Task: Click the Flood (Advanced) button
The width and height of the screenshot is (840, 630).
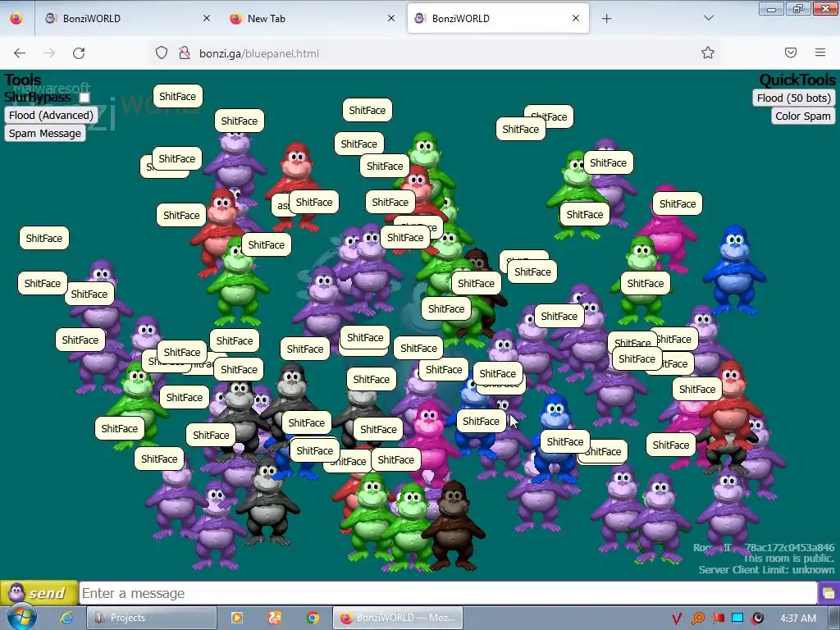Action: 51,115
